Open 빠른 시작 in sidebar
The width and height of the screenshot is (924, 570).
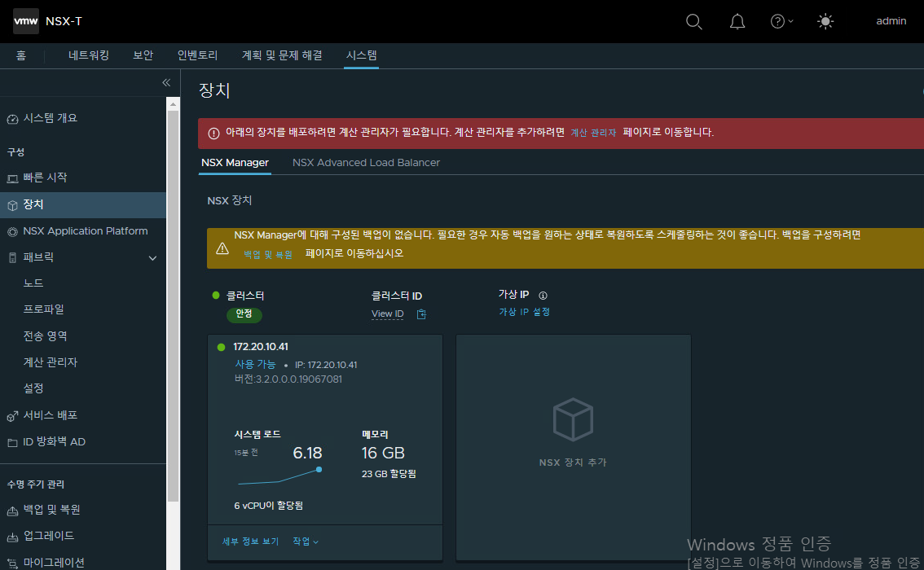[x=45, y=178]
